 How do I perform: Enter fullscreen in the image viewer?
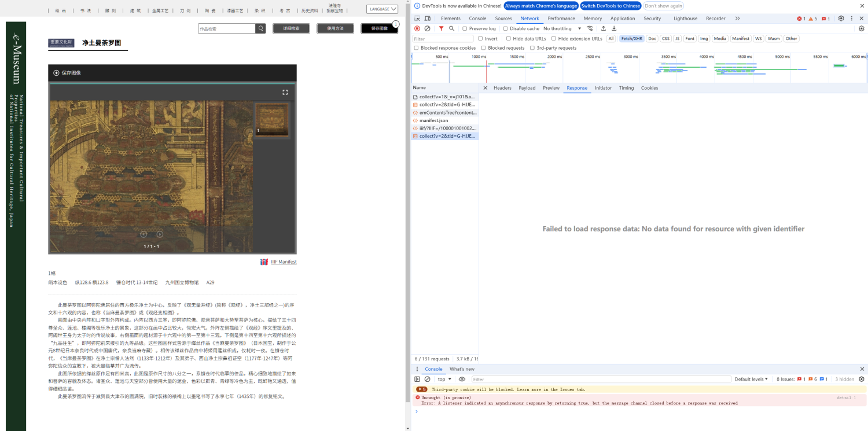point(285,92)
